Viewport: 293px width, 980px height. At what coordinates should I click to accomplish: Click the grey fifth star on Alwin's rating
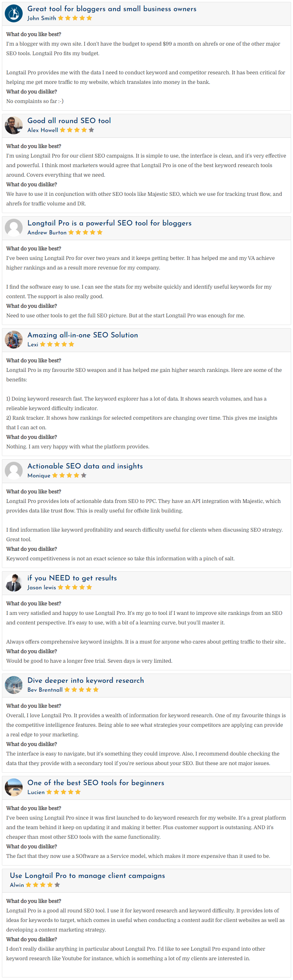(57, 885)
